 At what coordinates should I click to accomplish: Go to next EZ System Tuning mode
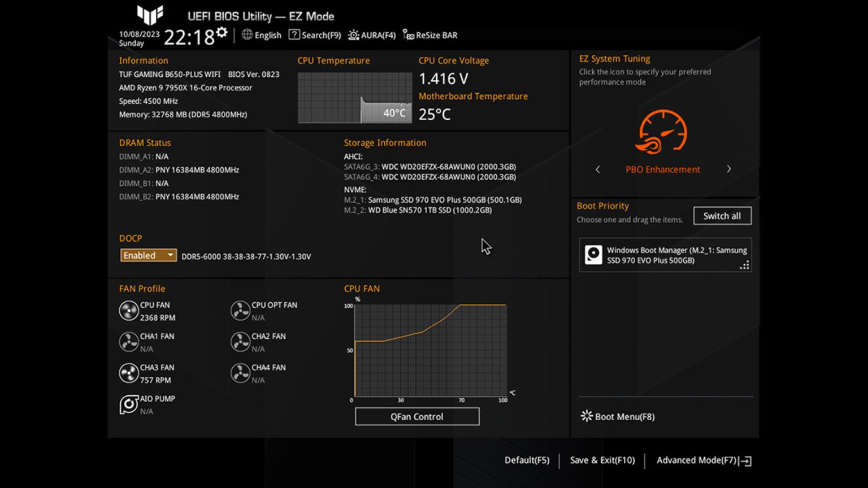(729, 169)
